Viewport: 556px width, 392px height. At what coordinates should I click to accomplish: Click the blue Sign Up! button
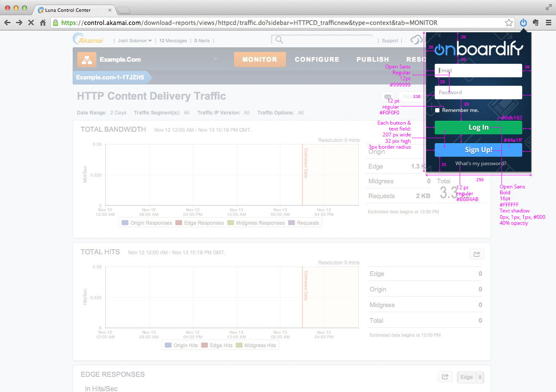pos(478,150)
